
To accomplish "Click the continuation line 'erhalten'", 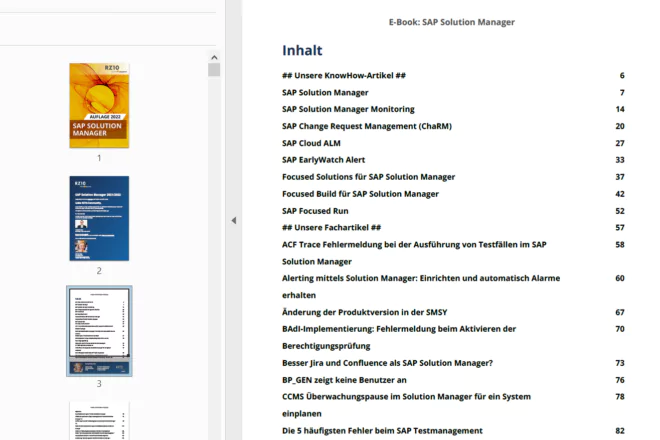I will pos(299,295).
